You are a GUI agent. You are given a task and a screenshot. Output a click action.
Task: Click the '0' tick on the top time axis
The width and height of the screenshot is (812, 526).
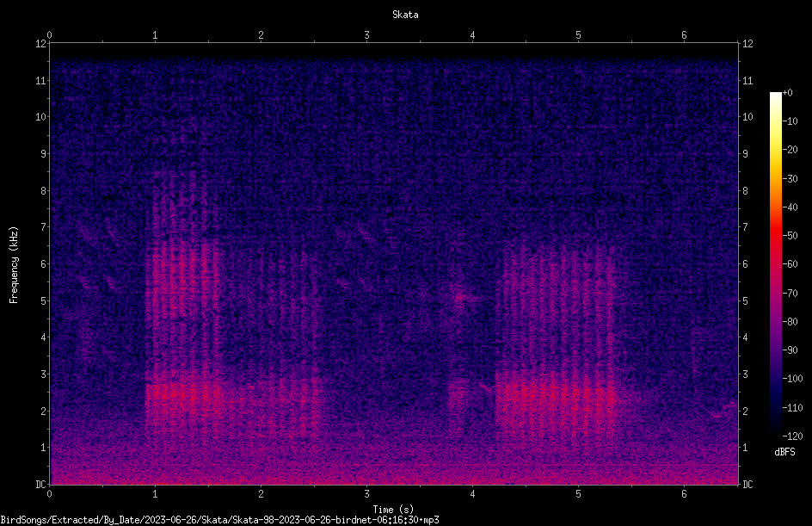[x=49, y=35]
